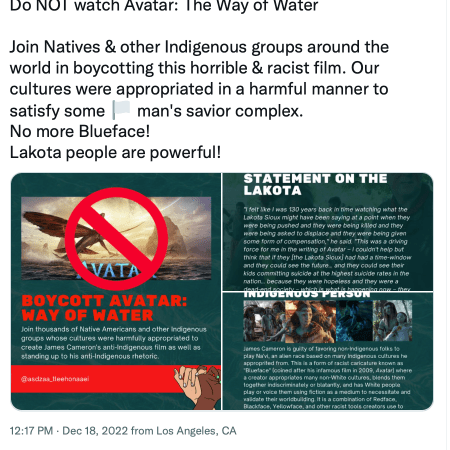This screenshot has height=450, width=450.
Task: Select the first Na'vi film still in strip
Action: (x=264, y=321)
